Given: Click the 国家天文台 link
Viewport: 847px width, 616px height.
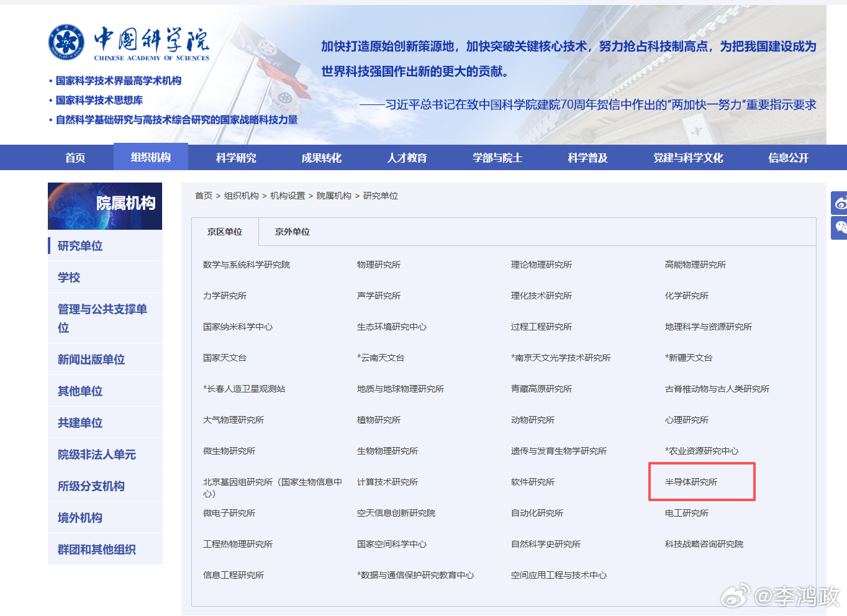Looking at the screenshot, I should coord(225,358).
